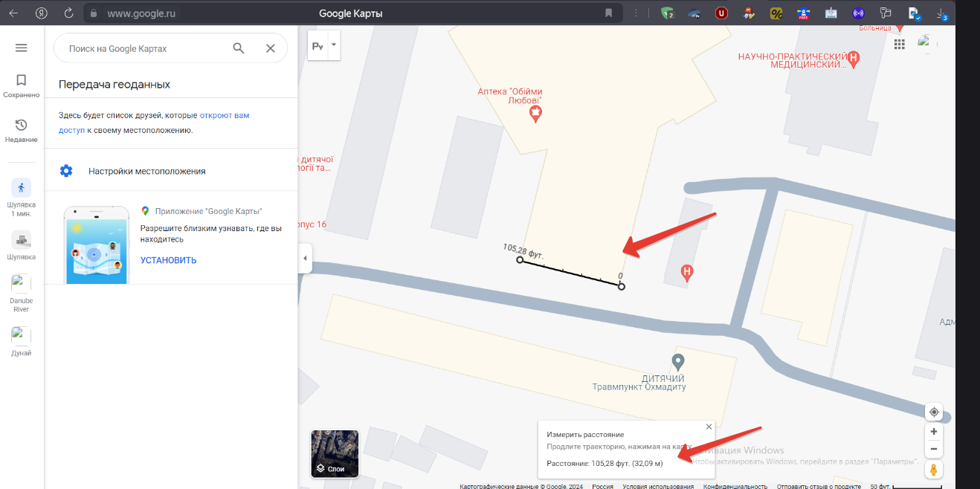Click the Street View pegman icon
Screen dimensions: 980x489
934,470
